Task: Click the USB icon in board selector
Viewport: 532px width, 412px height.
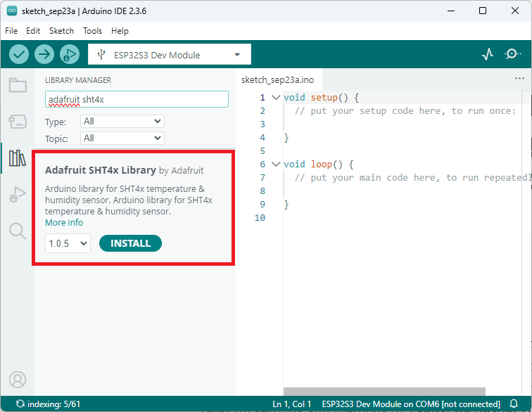Action: click(101, 54)
